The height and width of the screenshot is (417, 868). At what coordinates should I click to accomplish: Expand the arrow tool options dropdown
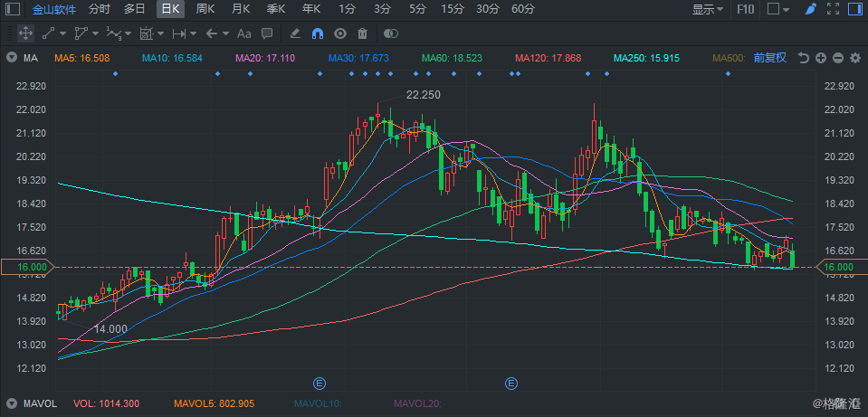225,33
